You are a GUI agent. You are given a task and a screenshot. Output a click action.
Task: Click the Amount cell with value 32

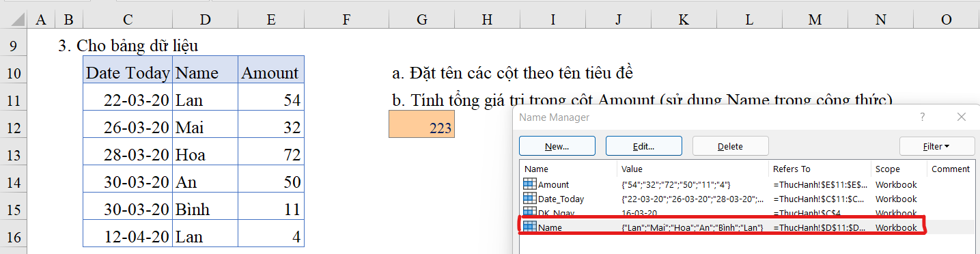(271, 127)
